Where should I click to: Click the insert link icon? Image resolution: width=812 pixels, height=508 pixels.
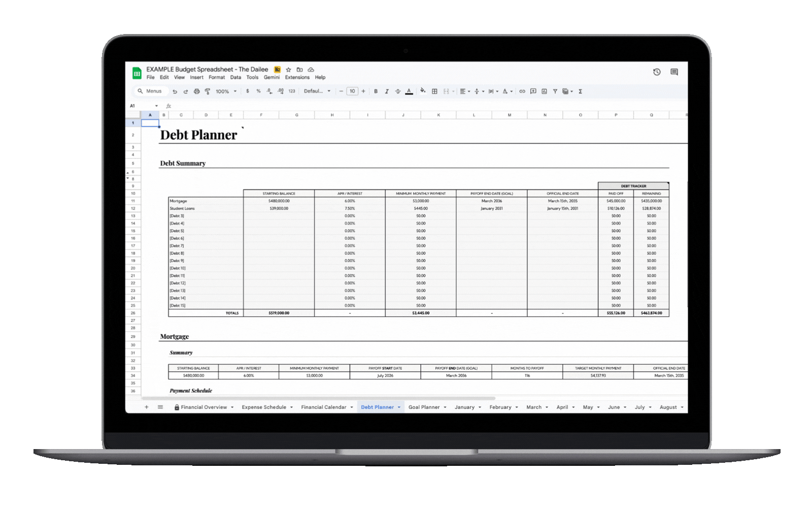[x=522, y=91]
